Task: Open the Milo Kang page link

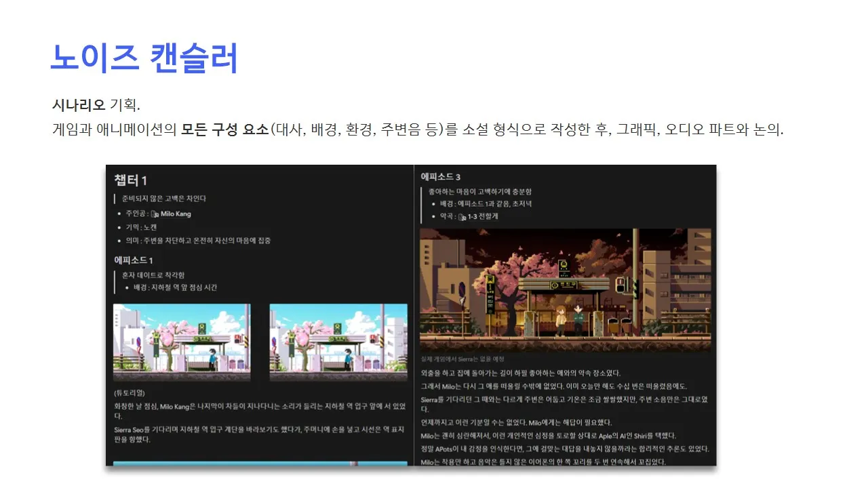Action: tap(176, 213)
